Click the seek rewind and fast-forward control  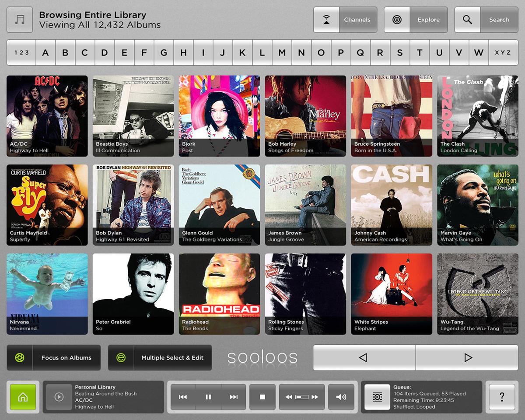pyautogui.click(x=302, y=397)
